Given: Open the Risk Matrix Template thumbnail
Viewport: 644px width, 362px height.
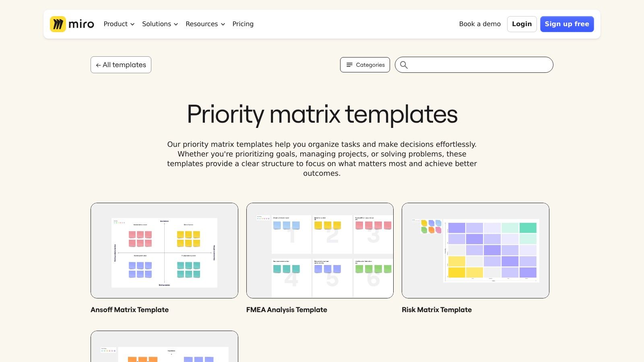Looking at the screenshot, I should pos(475,251).
